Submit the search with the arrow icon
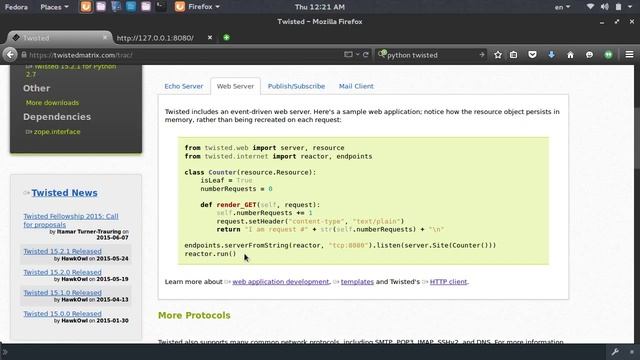The width and height of the screenshot is (640, 360). [x=482, y=54]
